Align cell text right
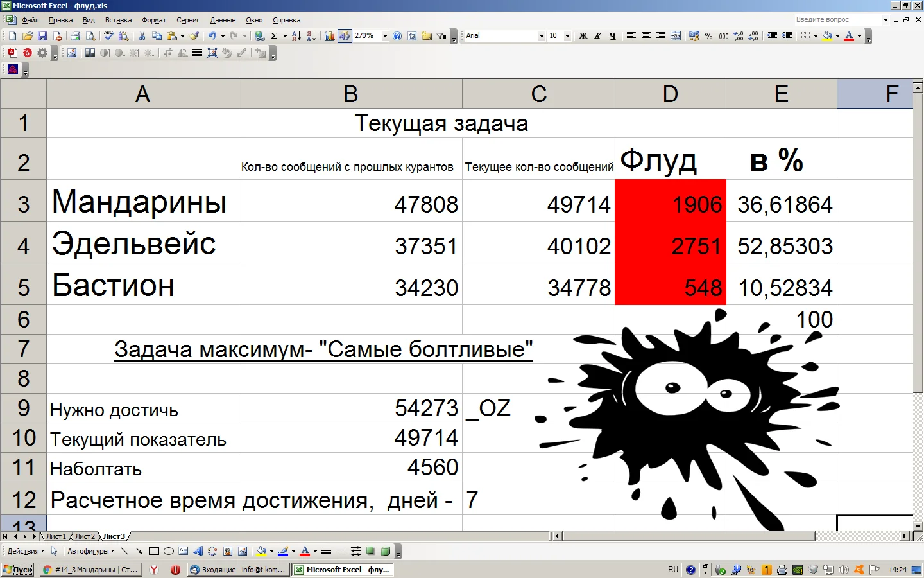924x578 pixels. [661, 36]
